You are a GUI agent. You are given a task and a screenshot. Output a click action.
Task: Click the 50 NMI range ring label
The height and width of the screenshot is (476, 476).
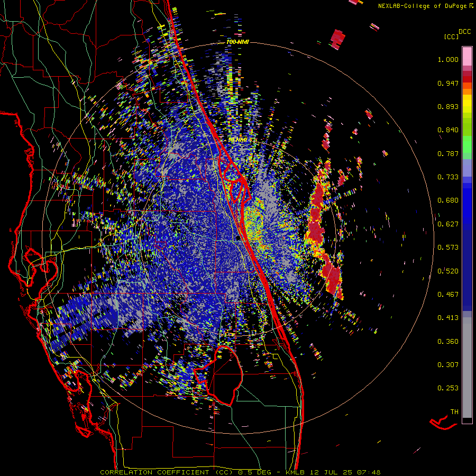(237, 140)
